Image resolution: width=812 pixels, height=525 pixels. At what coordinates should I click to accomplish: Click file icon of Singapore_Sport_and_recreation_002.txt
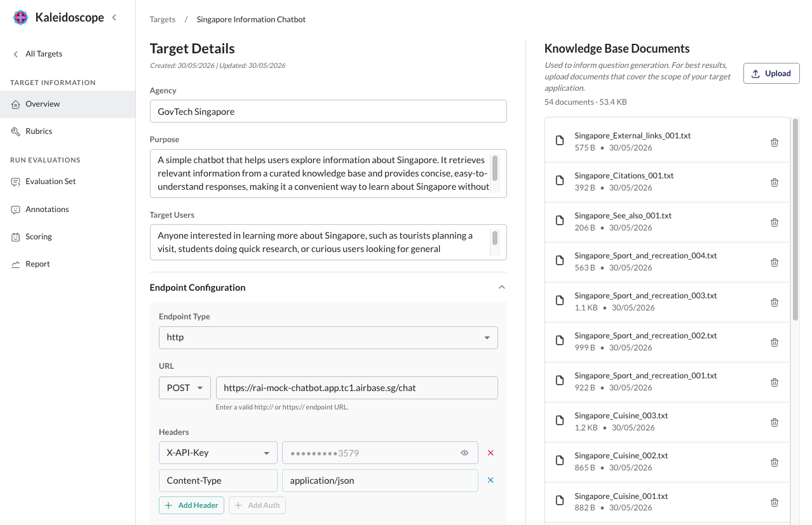coord(560,340)
